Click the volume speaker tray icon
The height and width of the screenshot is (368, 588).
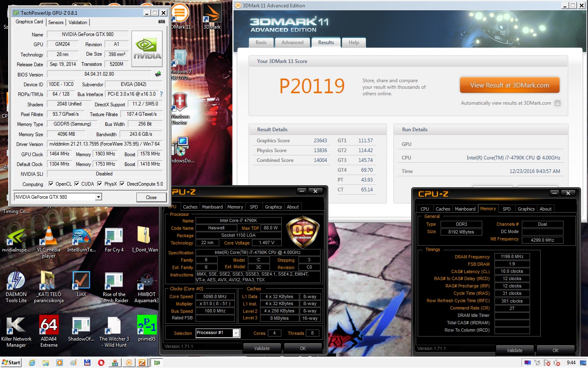tap(556, 363)
